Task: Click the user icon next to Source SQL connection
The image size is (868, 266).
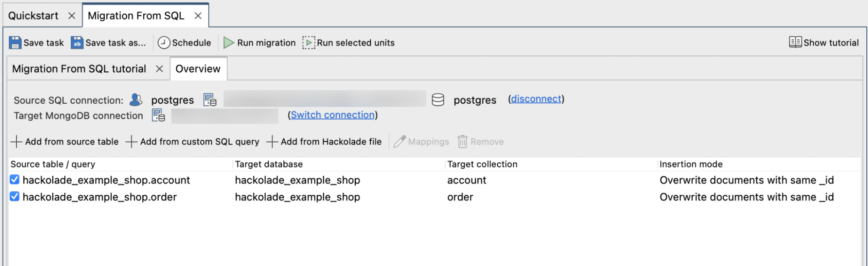Action: pyautogui.click(x=135, y=99)
